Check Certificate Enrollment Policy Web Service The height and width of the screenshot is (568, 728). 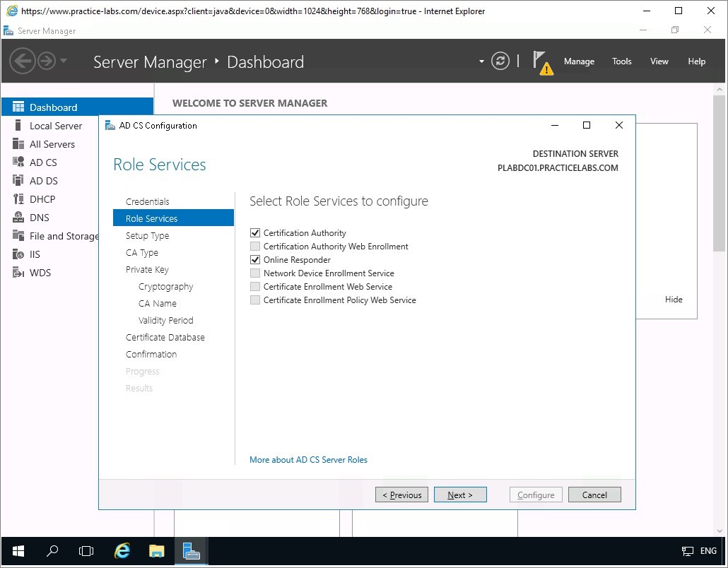tap(255, 300)
